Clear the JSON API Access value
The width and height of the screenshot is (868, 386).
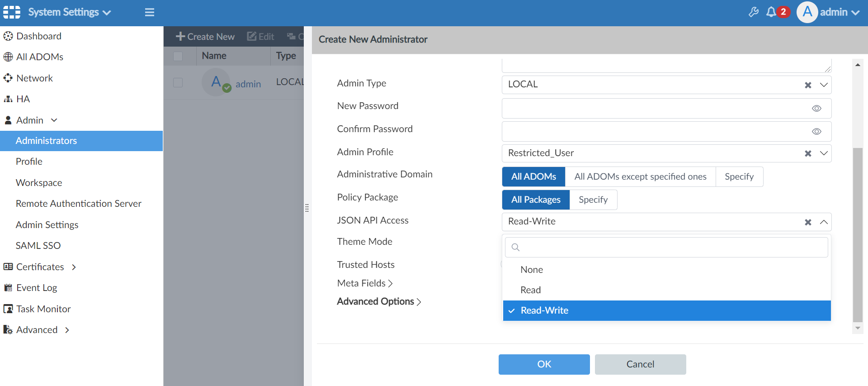pos(808,222)
